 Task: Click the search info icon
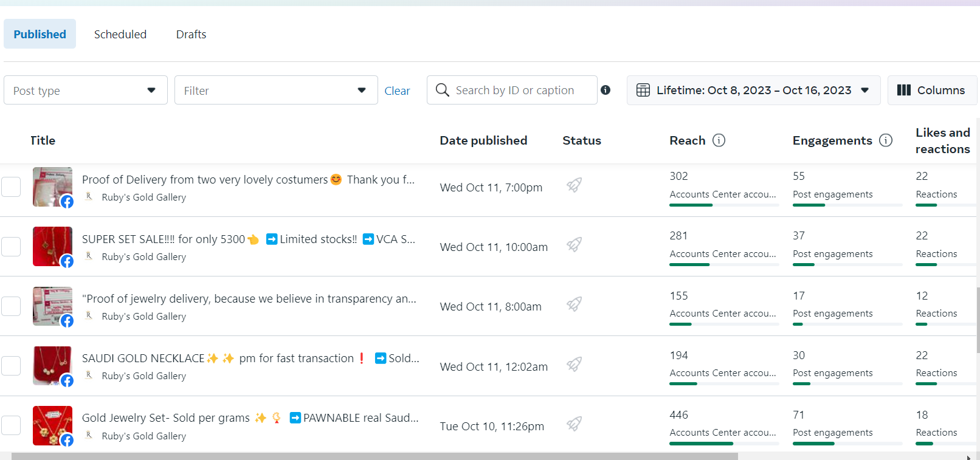tap(606, 90)
